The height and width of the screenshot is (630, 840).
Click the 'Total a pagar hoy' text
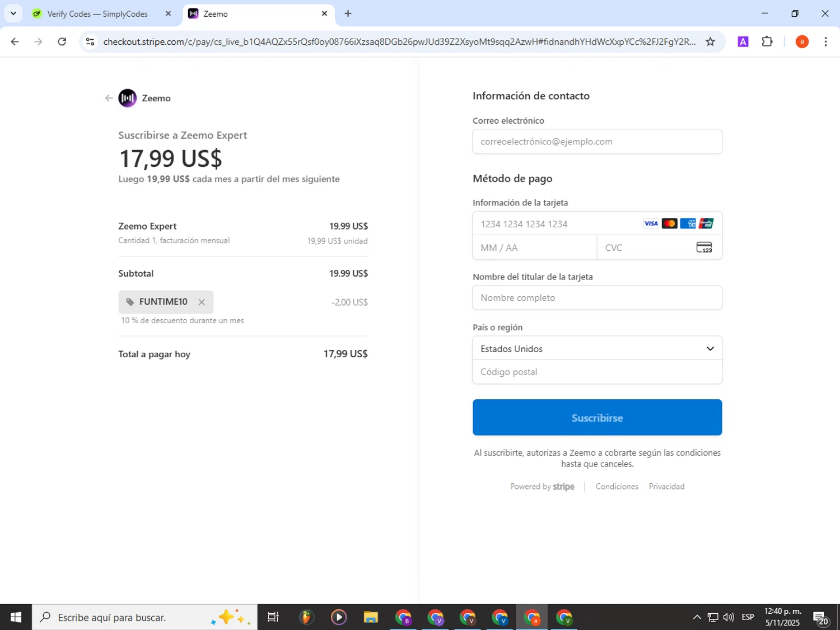point(154,354)
